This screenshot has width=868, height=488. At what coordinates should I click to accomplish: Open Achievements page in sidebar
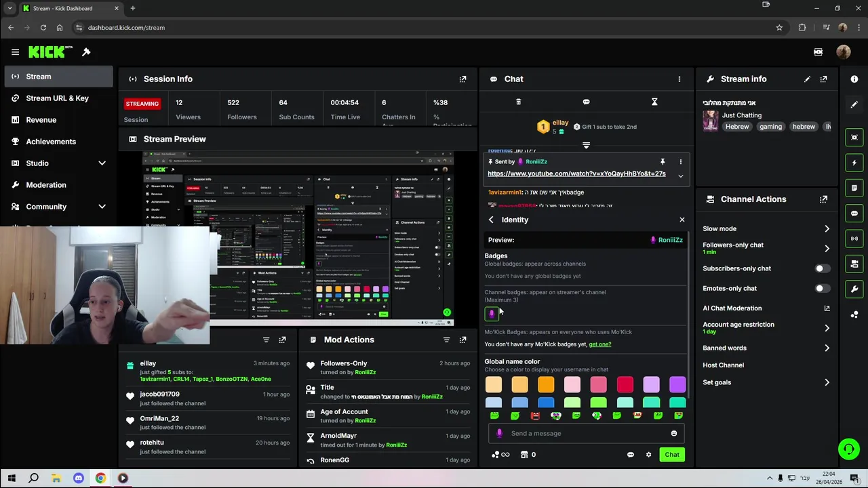coord(58,142)
